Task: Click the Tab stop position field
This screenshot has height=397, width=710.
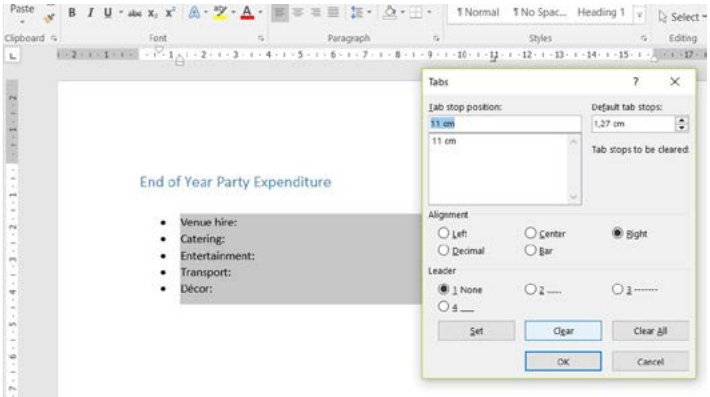Action: coord(505,124)
